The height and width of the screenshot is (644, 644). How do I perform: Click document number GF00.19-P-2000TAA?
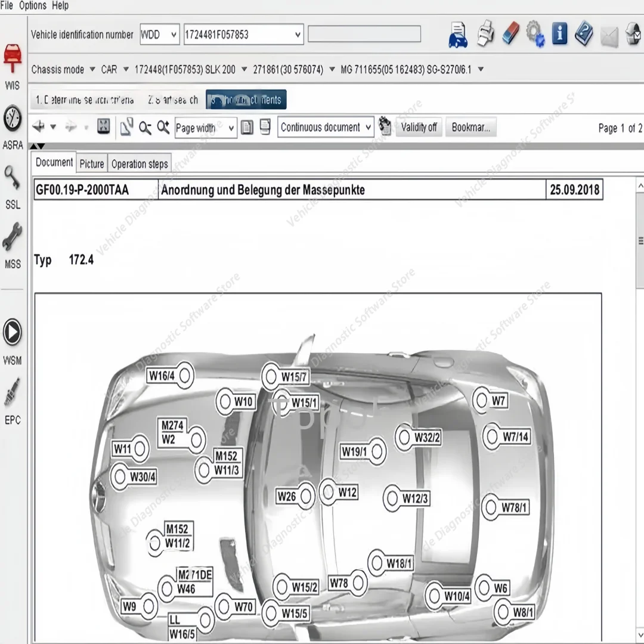click(82, 190)
